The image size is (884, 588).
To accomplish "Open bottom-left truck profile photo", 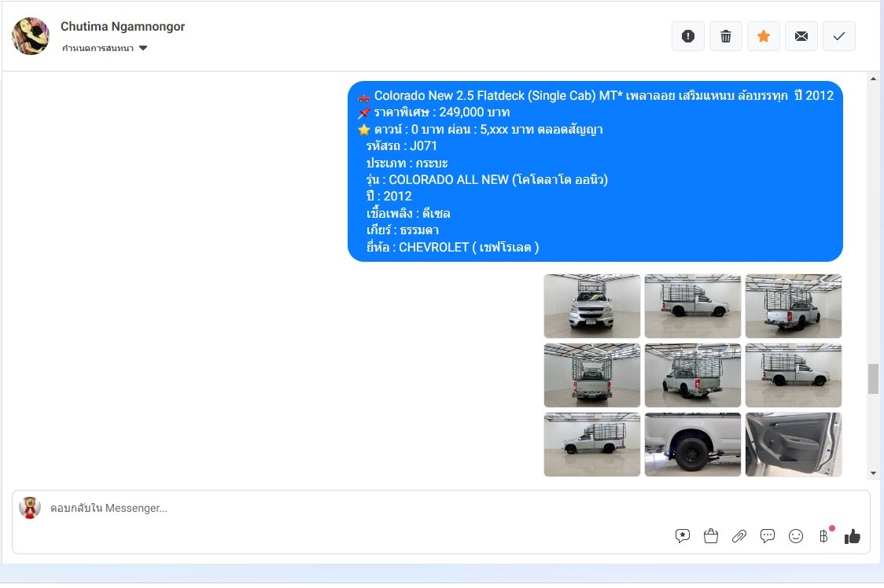I will click(592, 445).
